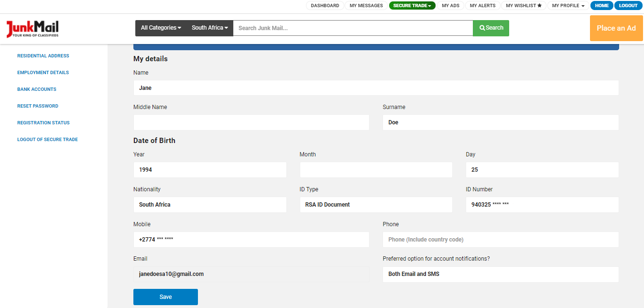Open the SECURE TRADE dropdown
The image size is (644, 308).
coord(412,5)
